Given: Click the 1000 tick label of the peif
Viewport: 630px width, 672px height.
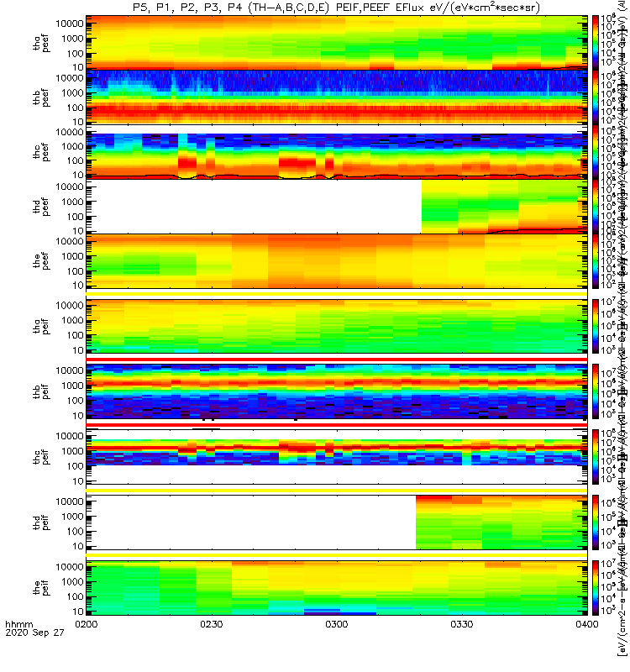Looking at the screenshot, I should tap(72, 581).
